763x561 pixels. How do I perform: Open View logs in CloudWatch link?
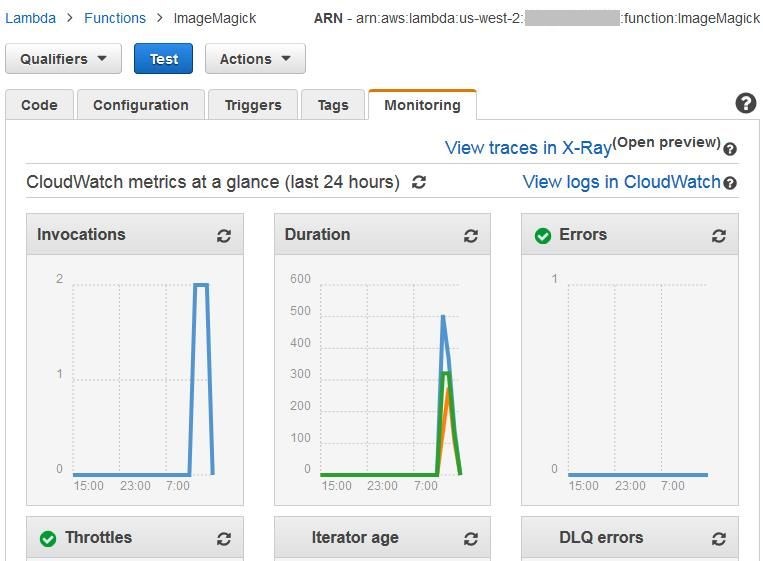[621, 182]
